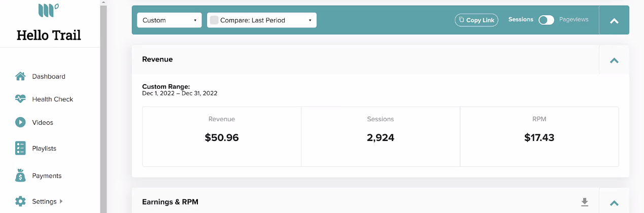The image size is (644, 213).
Task: Click the Mediavine logo at top
Action: 48,10
